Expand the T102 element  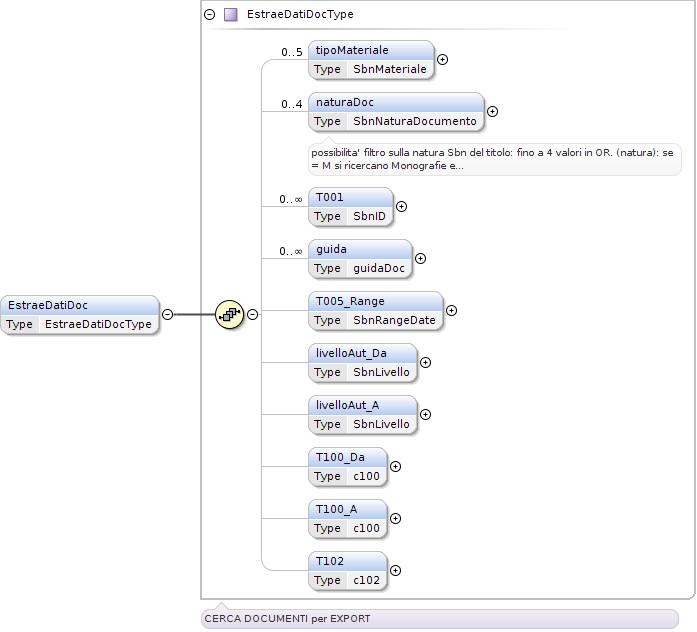(x=395, y=571)
